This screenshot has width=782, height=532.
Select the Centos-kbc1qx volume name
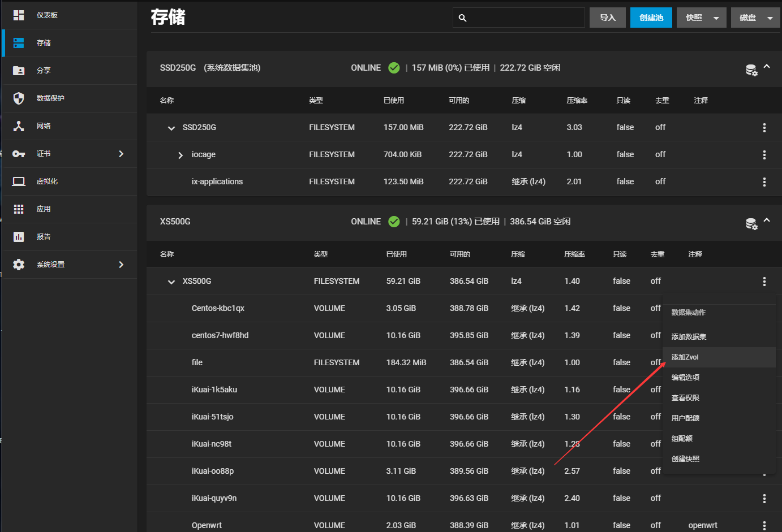click(218, 308)
